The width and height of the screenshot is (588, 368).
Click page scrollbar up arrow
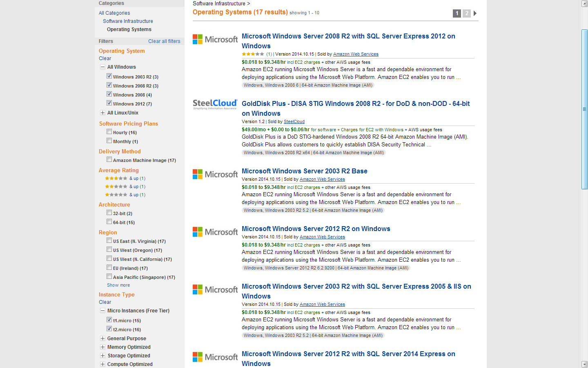pyautogui.click(x=584, y=4)
